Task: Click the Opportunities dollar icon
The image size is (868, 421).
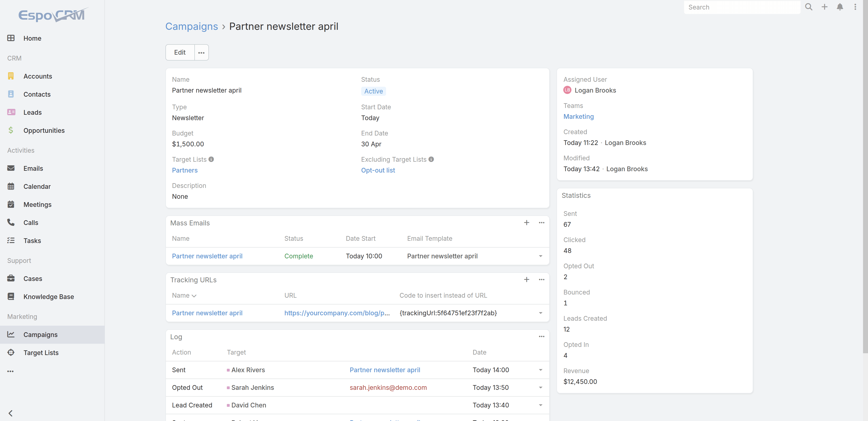Action: tap(11, 130)
